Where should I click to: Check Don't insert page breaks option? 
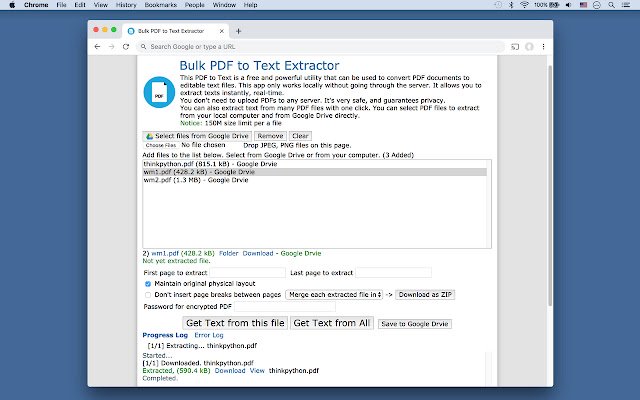coord(148,295)
